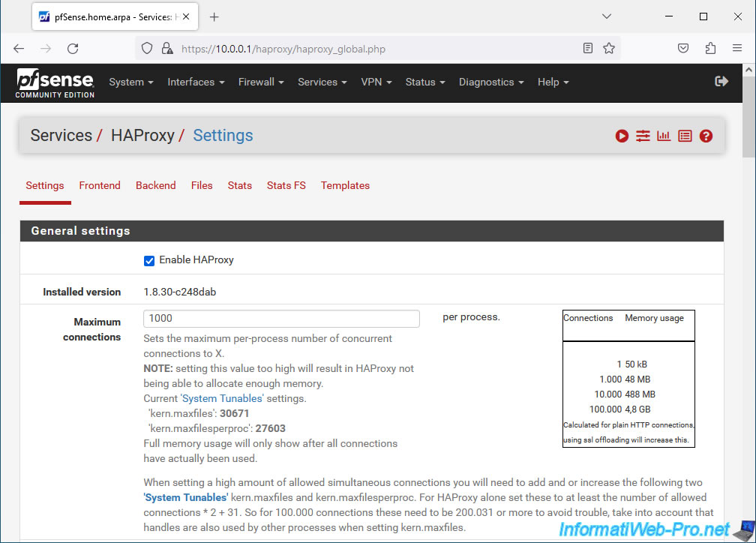
Task: Click the pfSense Community Edition logo
Action: click(55, 83)
